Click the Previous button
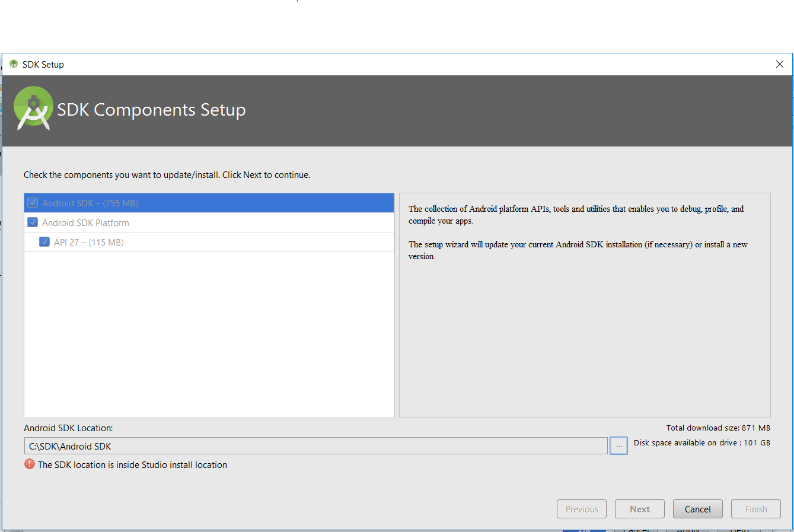Image resolution: width=794 pixels, height=532 pixels. (x=582, y=509)
